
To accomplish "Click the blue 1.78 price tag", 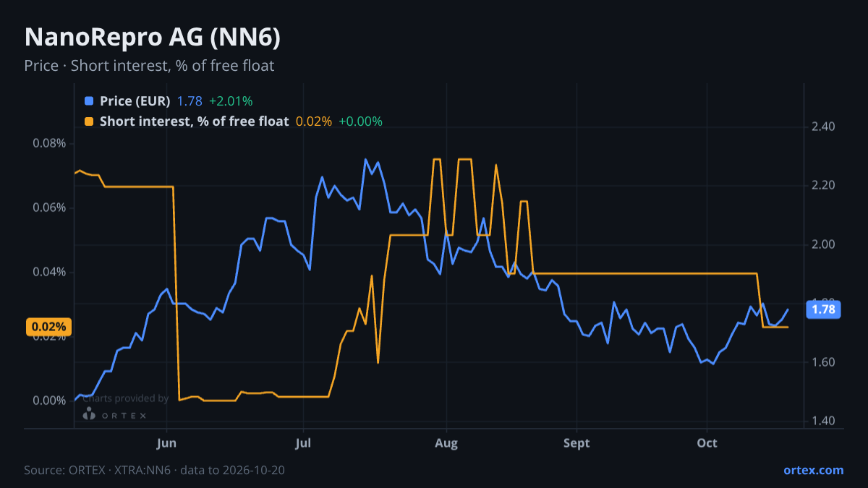I will coord(823,309).
